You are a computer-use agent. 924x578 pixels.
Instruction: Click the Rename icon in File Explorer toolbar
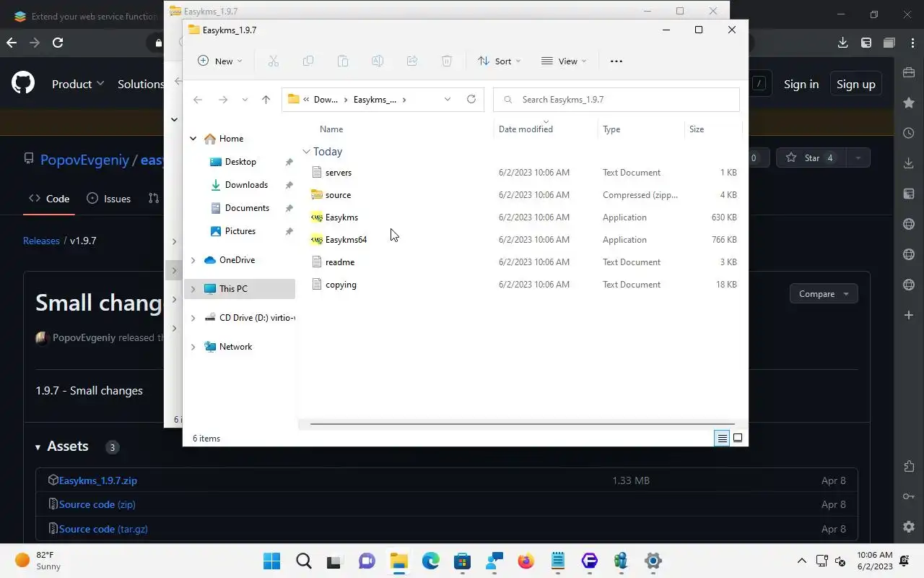pyautogui.click(x=377, y=61)
